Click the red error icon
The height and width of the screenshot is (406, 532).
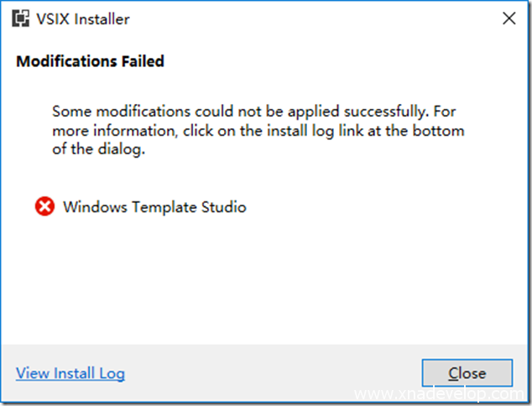pos(44,206)
